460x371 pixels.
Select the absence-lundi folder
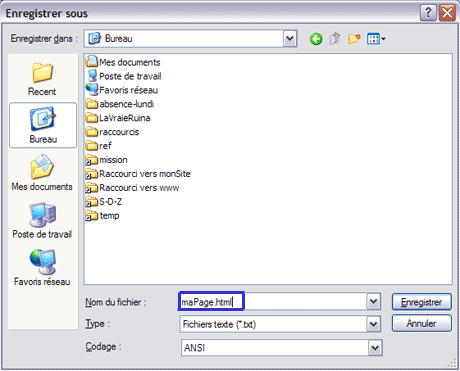119,104
